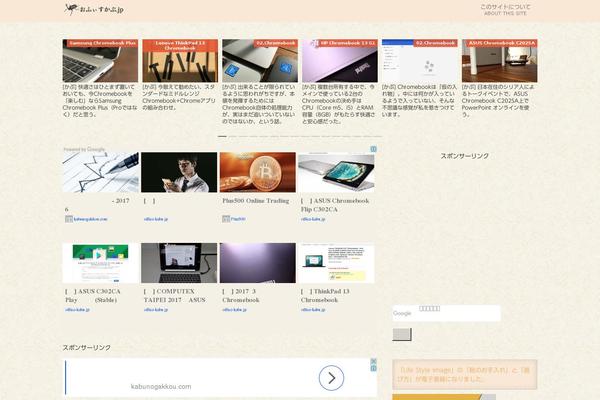Viewport: 600px width, 400px height.
Task: Open the ASUS C302CA Play Stable thumbnail
Action: [x=101, y=263]
